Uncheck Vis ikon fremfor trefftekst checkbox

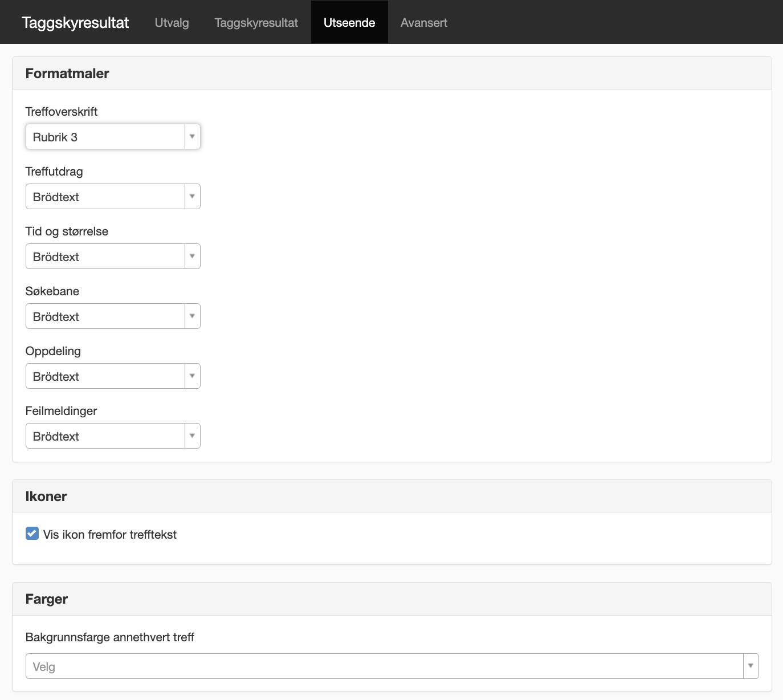[x=32, y=534]
